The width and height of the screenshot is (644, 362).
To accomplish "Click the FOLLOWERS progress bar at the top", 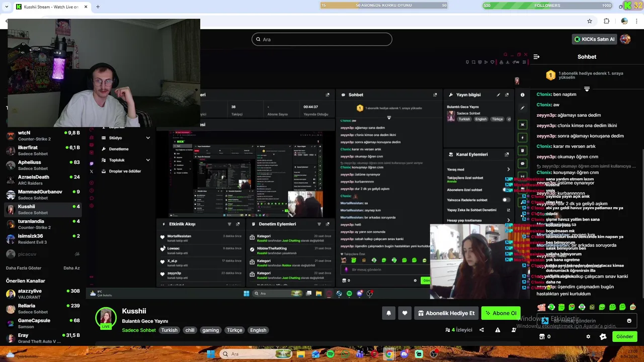I will [x=547, y=6].
